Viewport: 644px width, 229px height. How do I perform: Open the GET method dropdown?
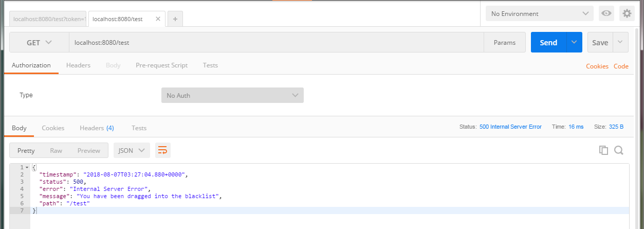coord(39,43)
